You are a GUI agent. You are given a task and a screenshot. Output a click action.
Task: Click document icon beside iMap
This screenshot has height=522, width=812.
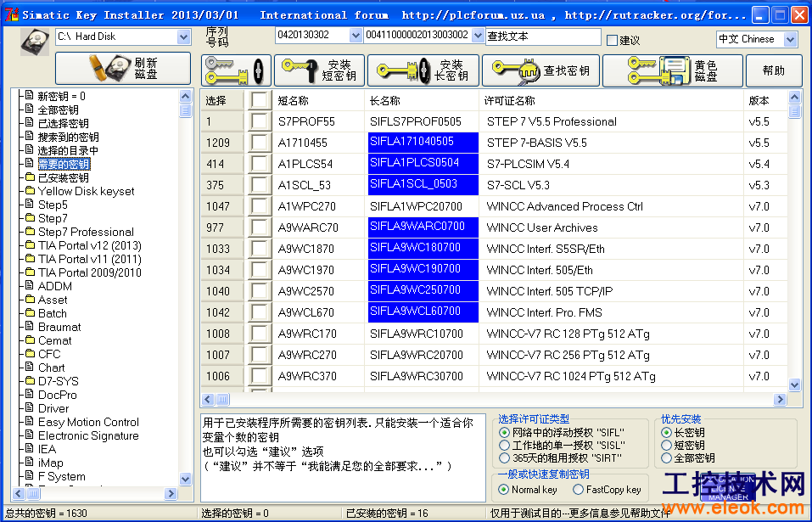coord(30,462)
